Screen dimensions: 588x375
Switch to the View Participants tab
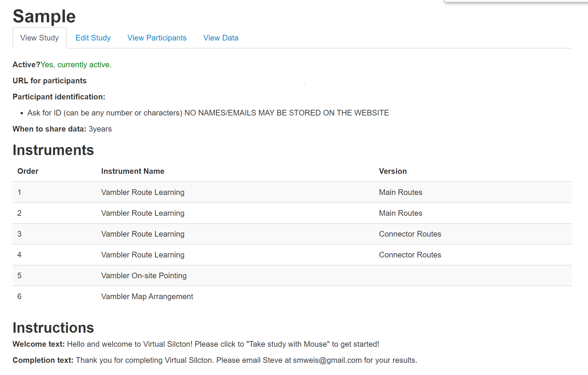point(157,38)
